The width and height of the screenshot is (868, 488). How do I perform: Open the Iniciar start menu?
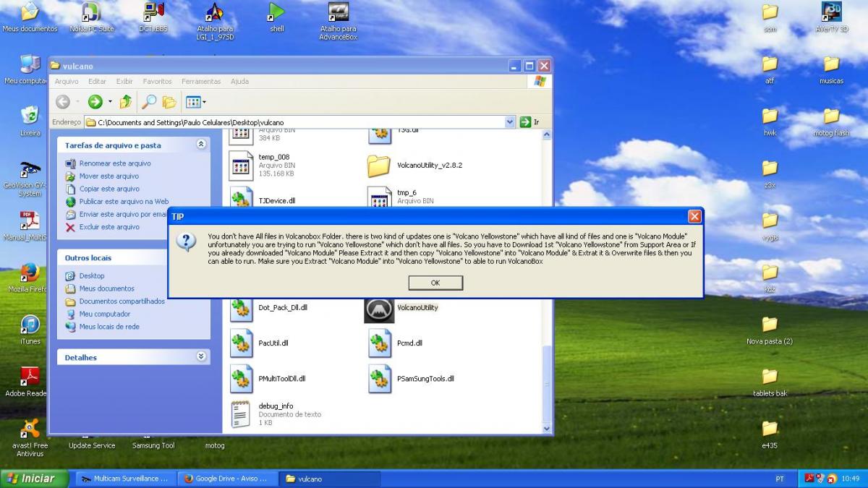click(35, 479)
